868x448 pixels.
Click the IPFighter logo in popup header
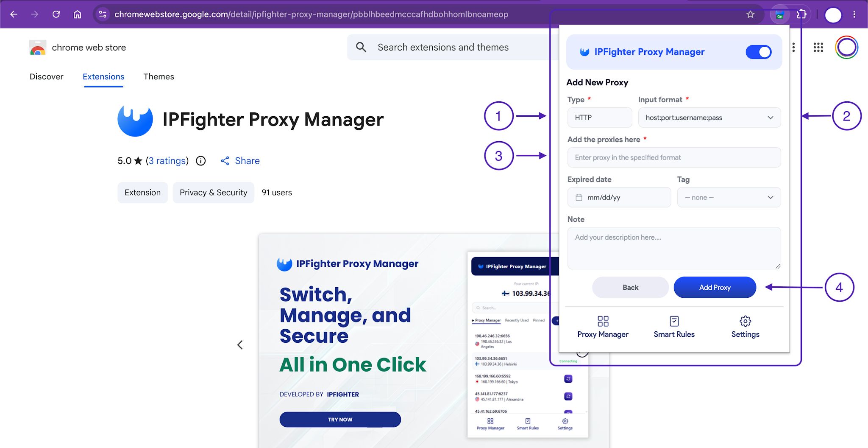point(584,52)
